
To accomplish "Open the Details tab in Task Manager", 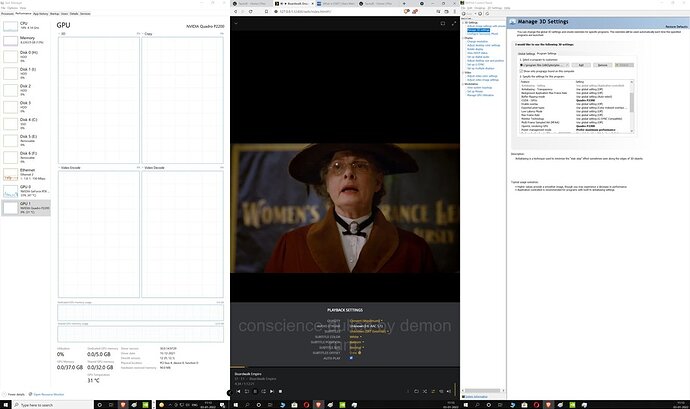I will (x=74, y=14).
